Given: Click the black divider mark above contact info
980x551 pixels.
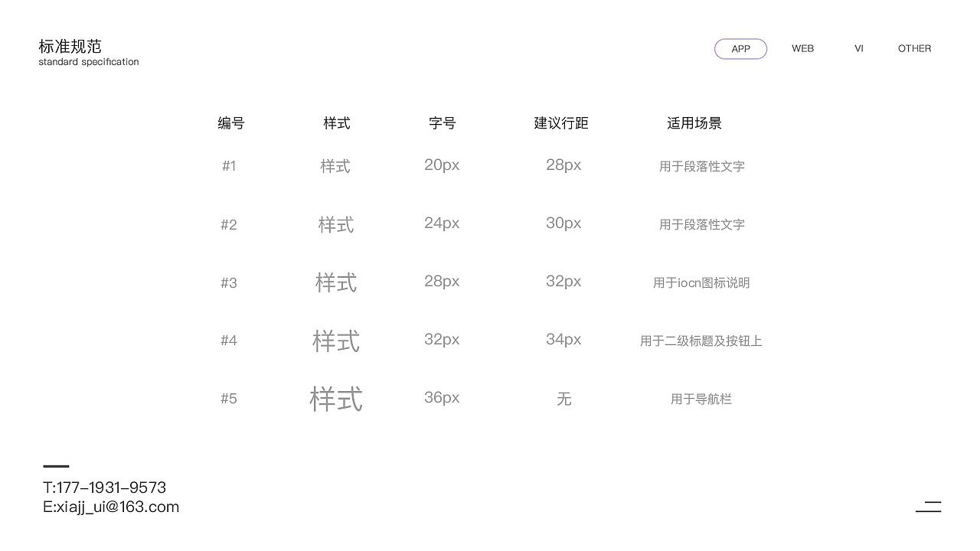Looking at the screenshot, I should (57, 466).
